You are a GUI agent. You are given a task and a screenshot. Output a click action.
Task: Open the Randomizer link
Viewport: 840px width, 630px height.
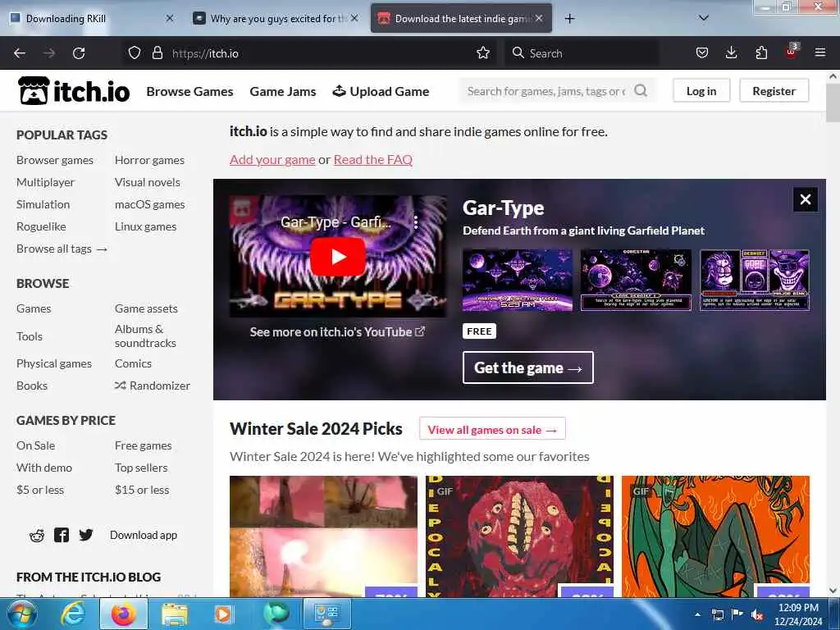[x=152, y=386]
